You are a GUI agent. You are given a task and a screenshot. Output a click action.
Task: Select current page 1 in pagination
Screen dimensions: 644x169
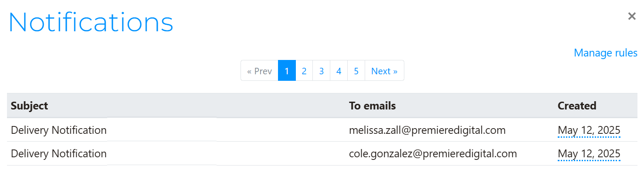point(287,71)
